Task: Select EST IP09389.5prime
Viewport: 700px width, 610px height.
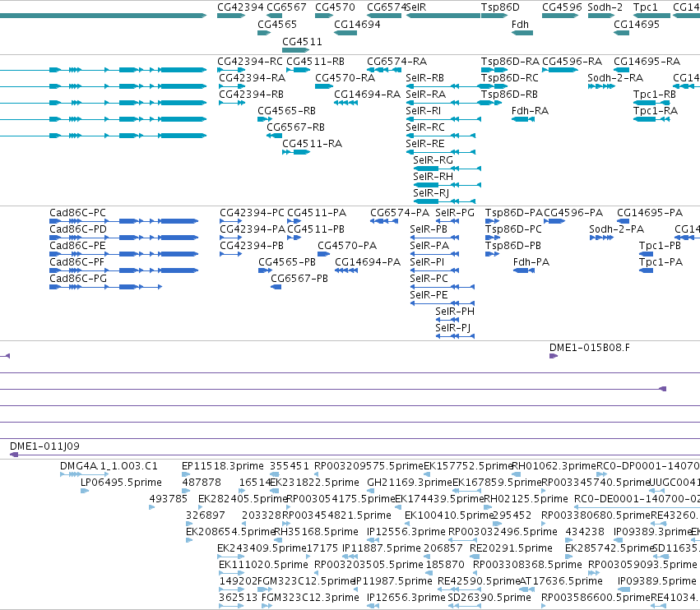Action: [x=624, y=589]
